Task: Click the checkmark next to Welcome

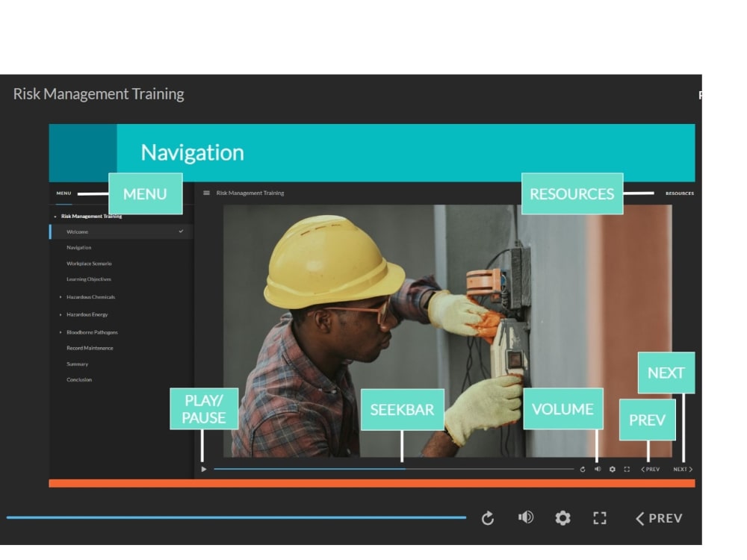Action: coord(181,231)
